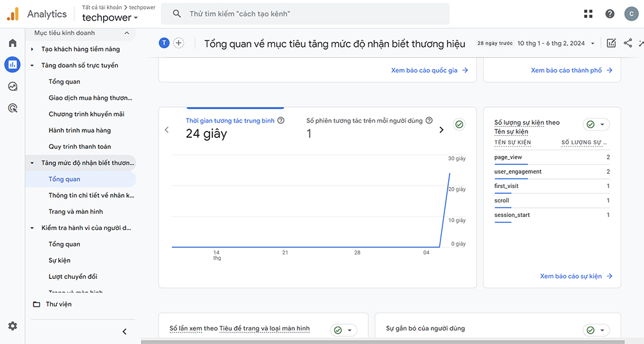Open check dropdown on Sự gắn bó của người dùng card

point(596,330)
